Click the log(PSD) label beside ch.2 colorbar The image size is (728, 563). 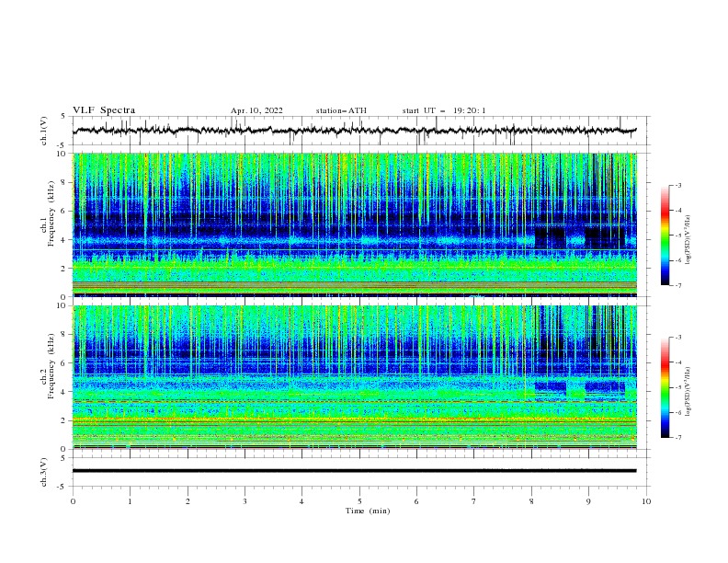point(688,392)
